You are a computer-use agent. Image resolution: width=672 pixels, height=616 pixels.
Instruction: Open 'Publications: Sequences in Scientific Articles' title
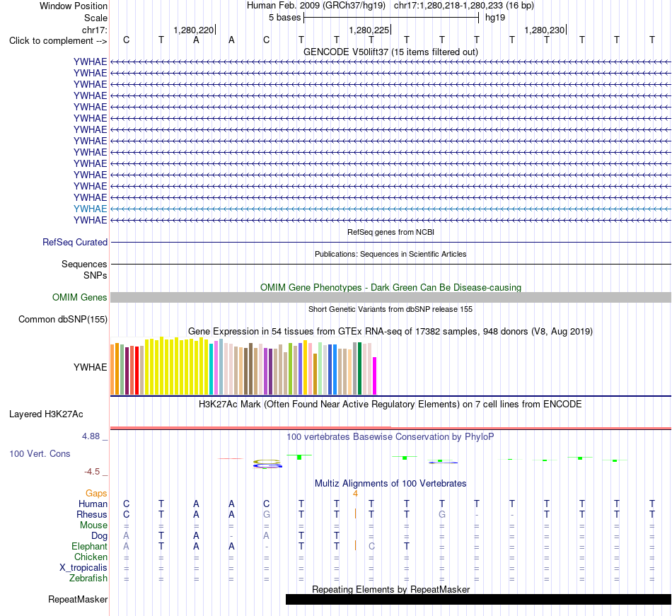click(x=390, y=254)
